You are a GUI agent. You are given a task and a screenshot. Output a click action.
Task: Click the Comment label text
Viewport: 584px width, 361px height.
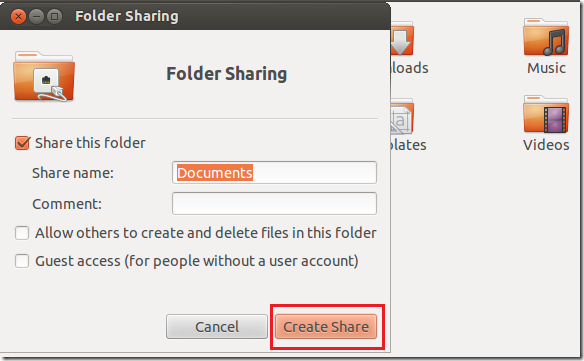[67, 204]
